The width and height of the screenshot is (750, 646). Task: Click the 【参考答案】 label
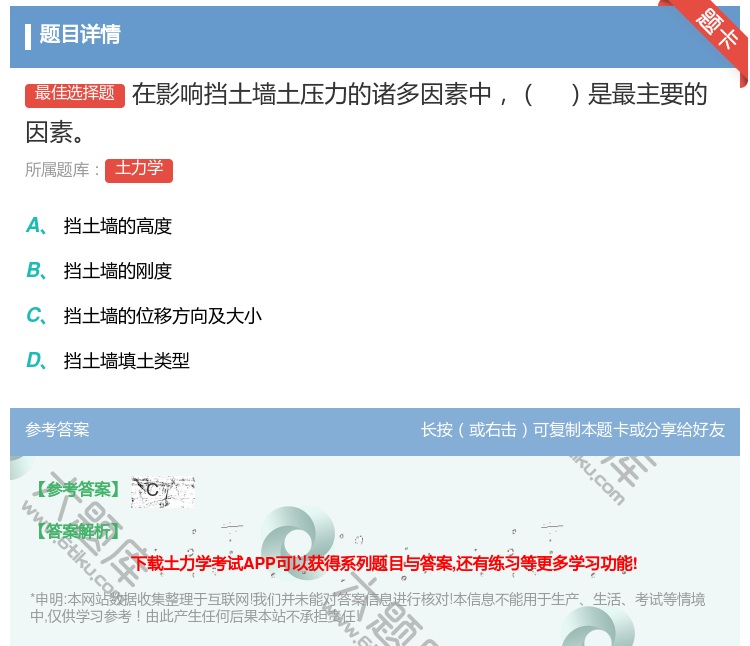(78, 490)
